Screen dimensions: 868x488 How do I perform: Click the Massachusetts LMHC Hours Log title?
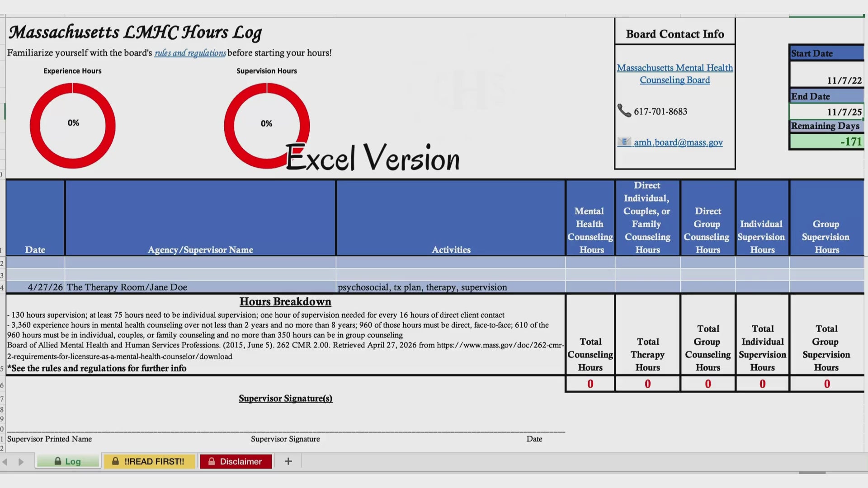click(135, 32)
